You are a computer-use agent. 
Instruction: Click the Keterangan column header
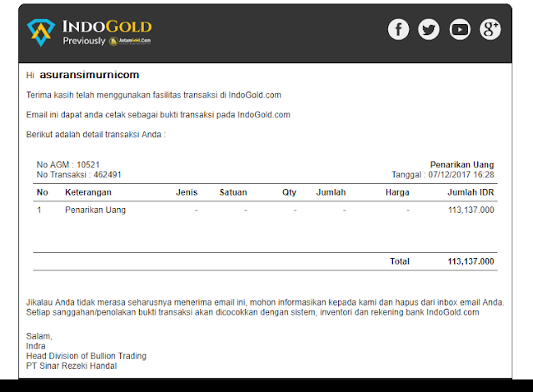[88, 192]
